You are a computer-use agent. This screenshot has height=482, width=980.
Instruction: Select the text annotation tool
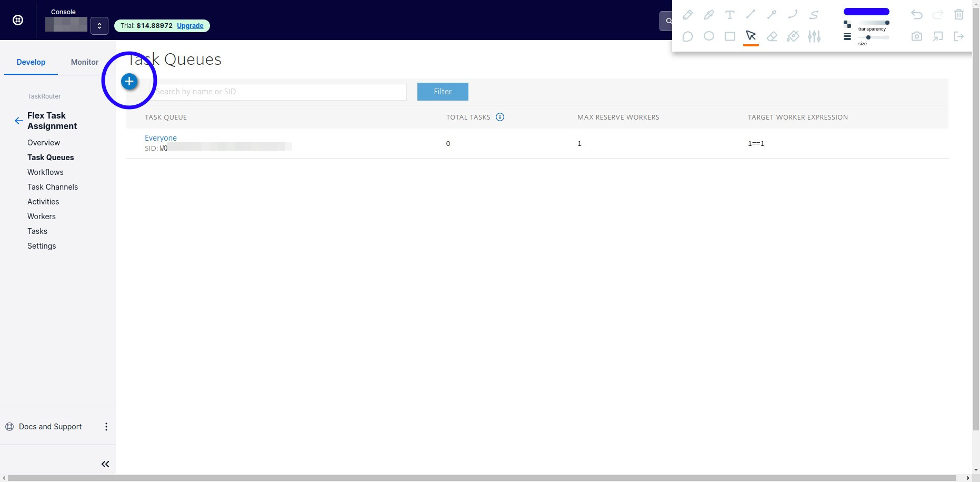click(x=730, y=15)
